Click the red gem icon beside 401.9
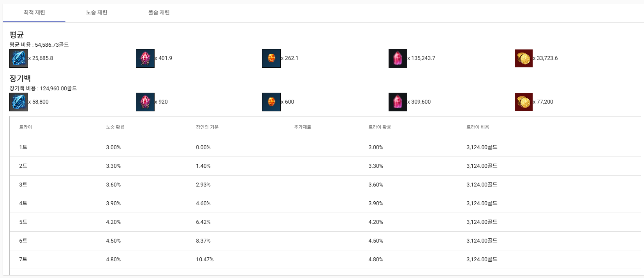Image resolution: width=644 pixels, height=278 pixels. (x=145, y=58)
